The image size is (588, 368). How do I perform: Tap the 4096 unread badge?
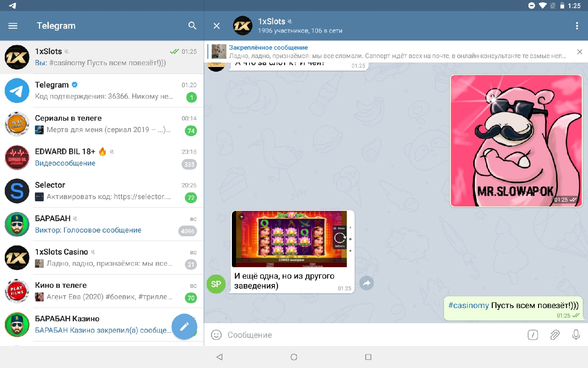coord(187,231)
